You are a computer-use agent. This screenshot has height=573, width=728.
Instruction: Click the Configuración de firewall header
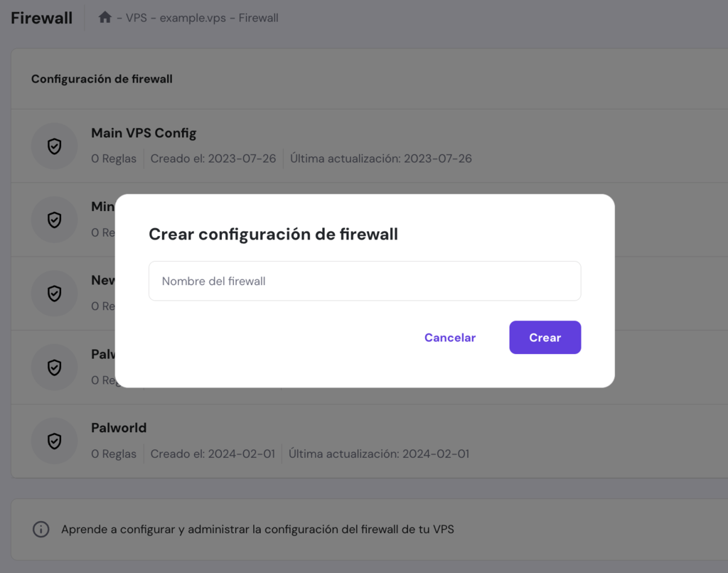pyautogui.click(x=102, y=79)
